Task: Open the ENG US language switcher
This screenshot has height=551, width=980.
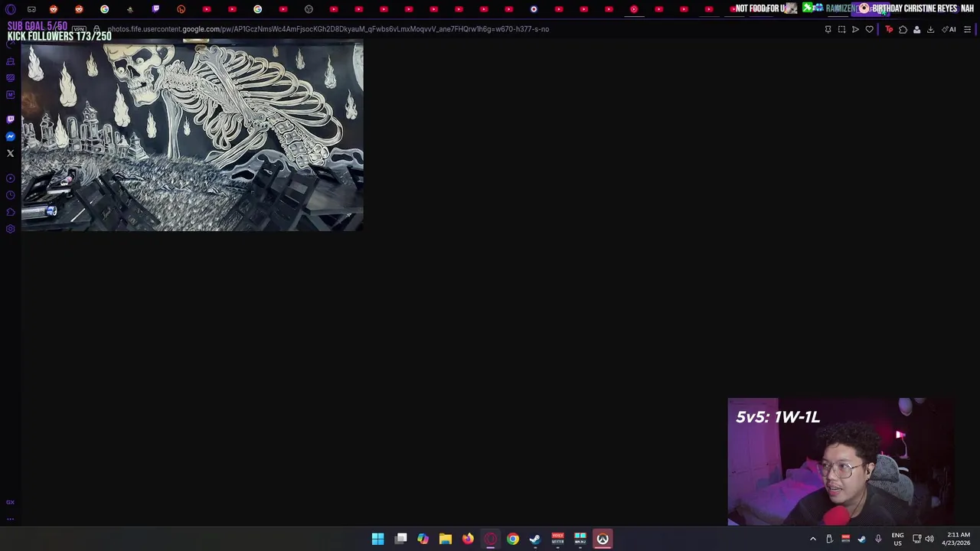Action: [897, 539]
